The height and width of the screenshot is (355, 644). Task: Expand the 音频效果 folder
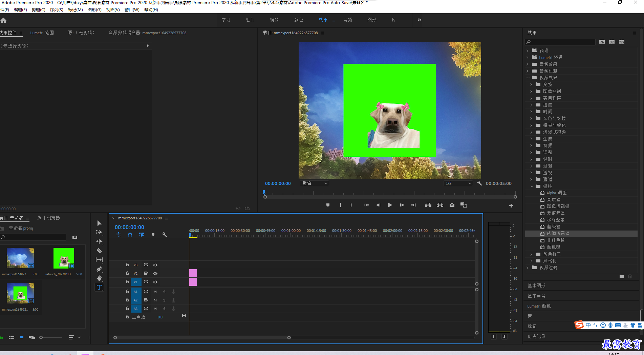click(x=527, y=64)
